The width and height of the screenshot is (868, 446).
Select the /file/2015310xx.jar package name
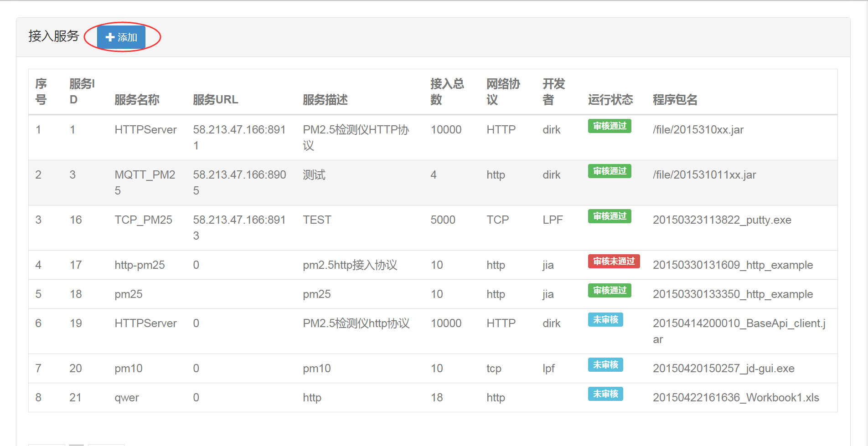point(697,130)
